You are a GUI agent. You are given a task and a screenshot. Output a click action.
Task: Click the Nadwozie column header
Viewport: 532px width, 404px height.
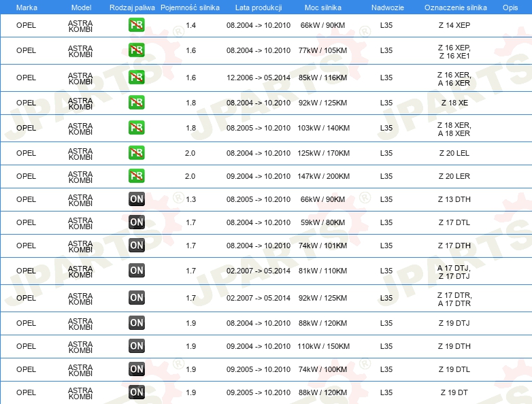pos(388,7)
